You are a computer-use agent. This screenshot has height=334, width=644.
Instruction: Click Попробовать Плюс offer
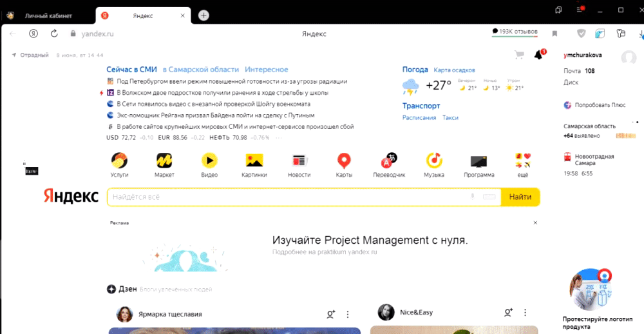(594, 105)
